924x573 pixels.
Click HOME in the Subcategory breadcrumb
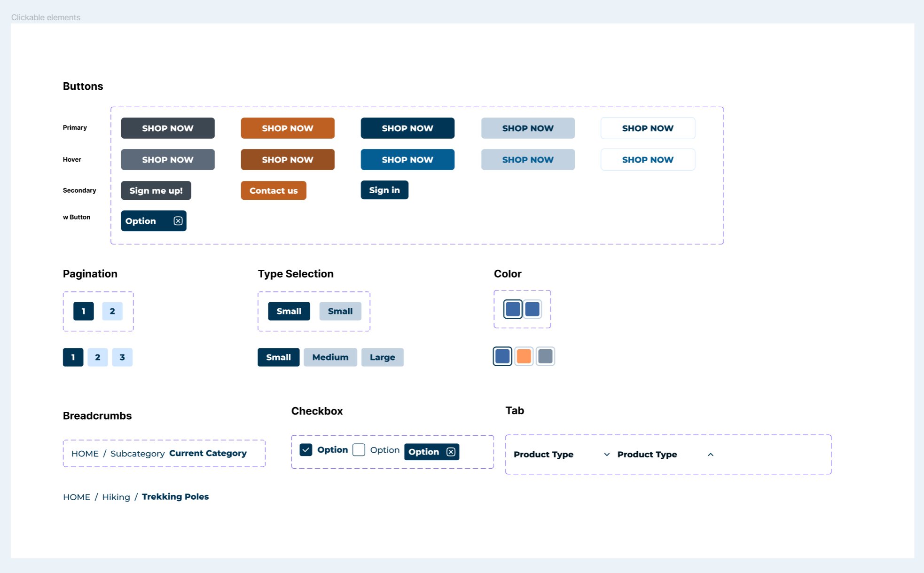click(85, 454)
